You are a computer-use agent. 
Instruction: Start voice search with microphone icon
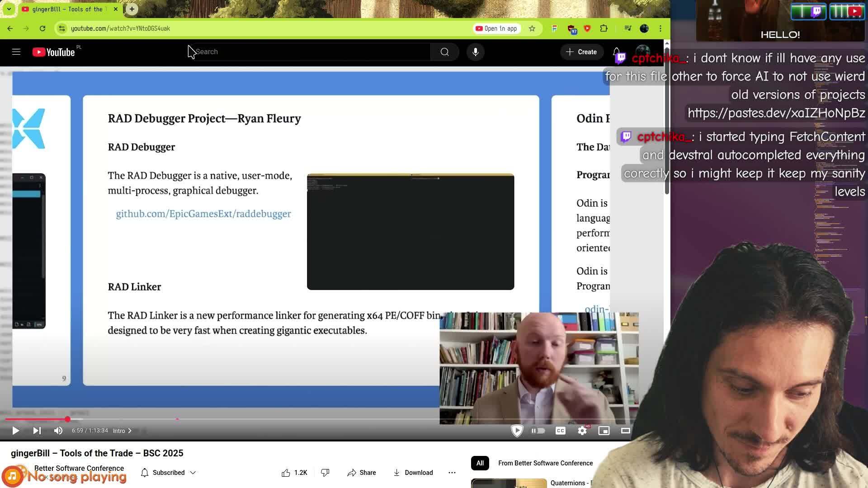pyautogui.click(x=475, y=52)
